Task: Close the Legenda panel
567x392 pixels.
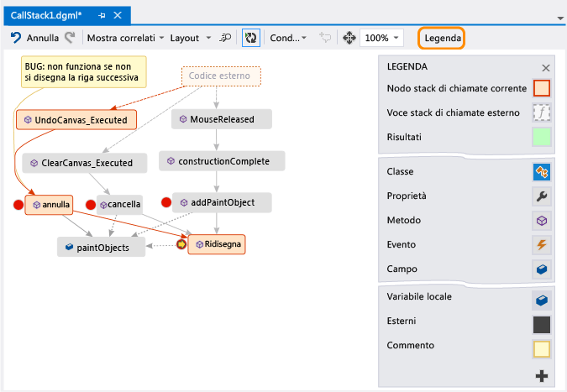Action: [545, 68]
